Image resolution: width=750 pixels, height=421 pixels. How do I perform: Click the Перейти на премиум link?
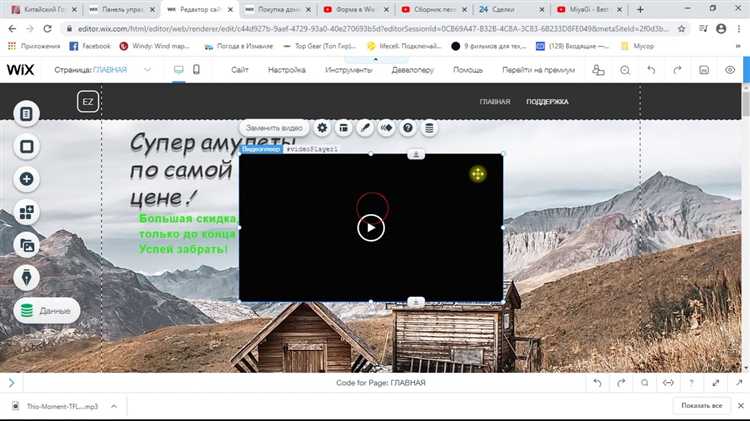538,70
